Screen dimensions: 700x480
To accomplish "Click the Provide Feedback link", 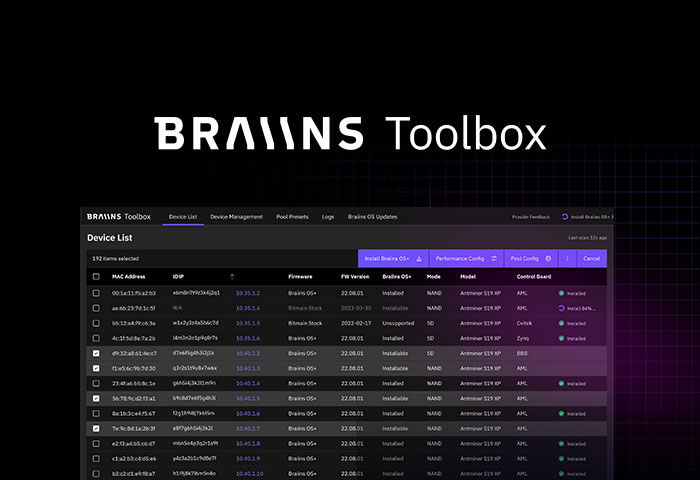I will click(x=531, y=217).
